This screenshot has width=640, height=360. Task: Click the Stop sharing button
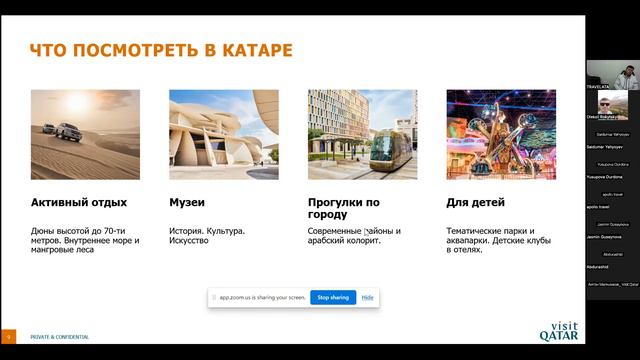[333, 298]
